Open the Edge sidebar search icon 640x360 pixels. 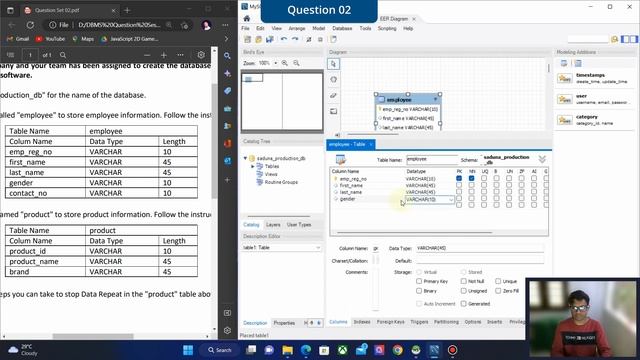click(227, 56)
